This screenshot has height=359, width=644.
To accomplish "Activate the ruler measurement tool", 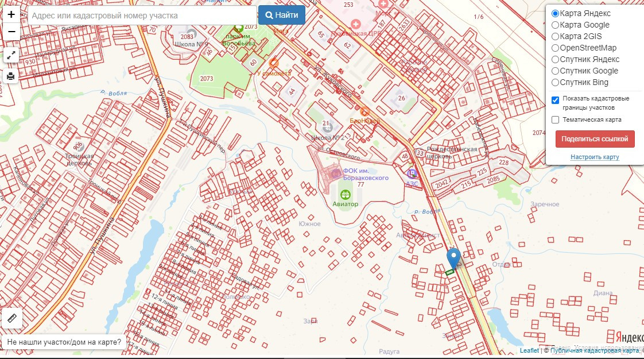I will click(x=12, y=318).
